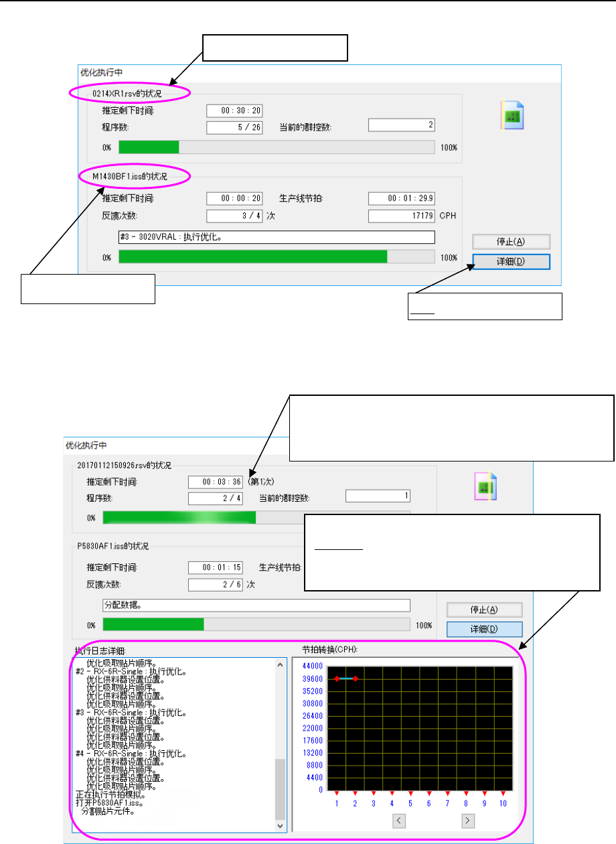This screenshot has height=844, width=616.
Task: Click the program count field 2 / 4
Action: coord(216,498)
